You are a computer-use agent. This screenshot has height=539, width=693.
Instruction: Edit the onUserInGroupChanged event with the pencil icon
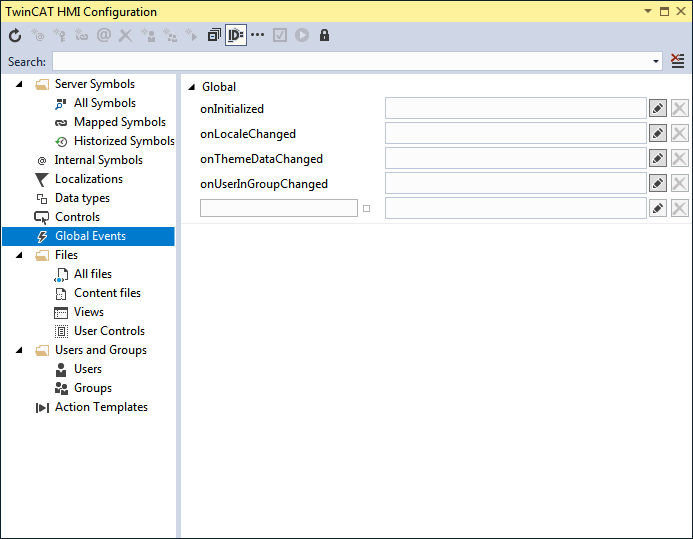[658, 183]
